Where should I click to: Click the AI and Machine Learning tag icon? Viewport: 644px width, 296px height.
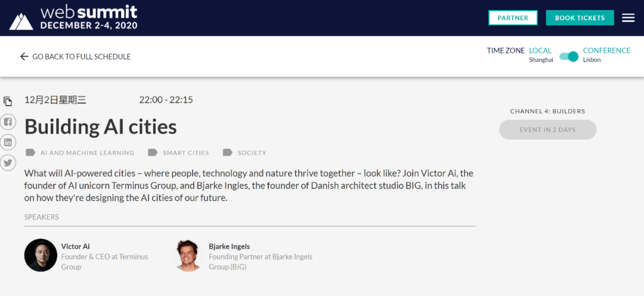(x=30, y=153)
